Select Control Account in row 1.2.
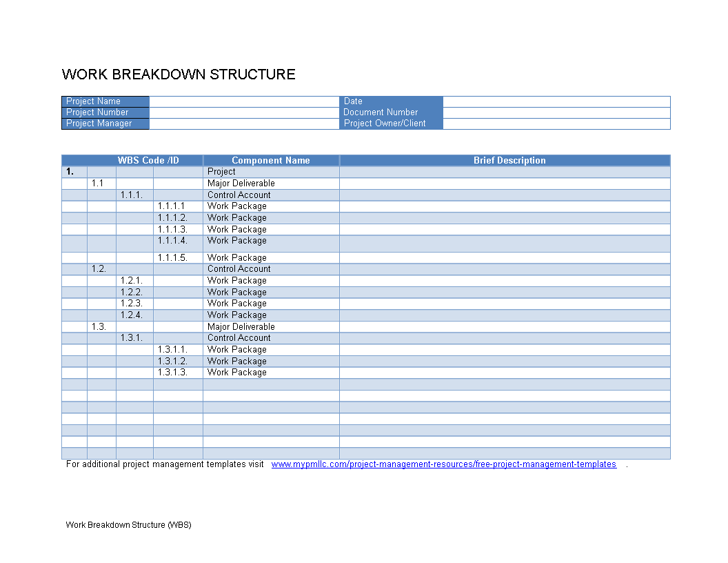 271,269
